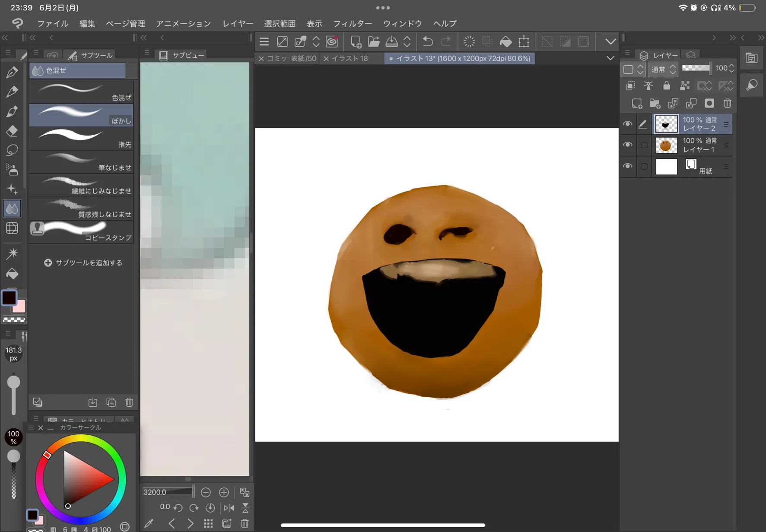Hide レイヤー 2 with its eye icon
The image size is (766, 532).
pyautogui.click(x=628, y=124)
